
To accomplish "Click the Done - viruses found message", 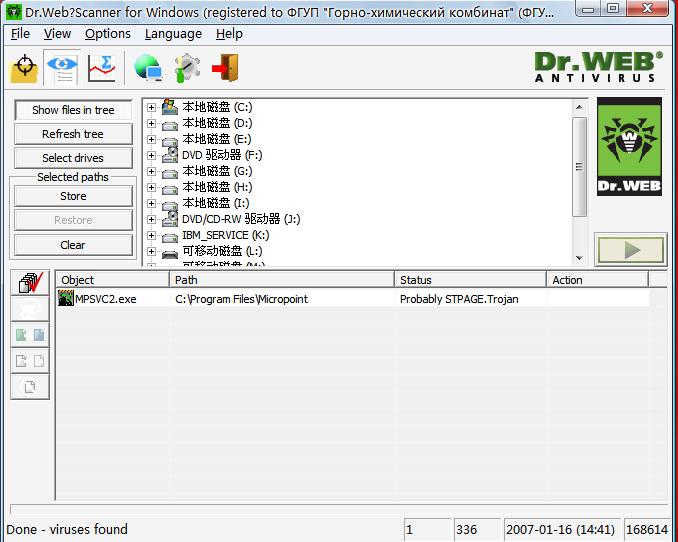I will tap(67, 529).
